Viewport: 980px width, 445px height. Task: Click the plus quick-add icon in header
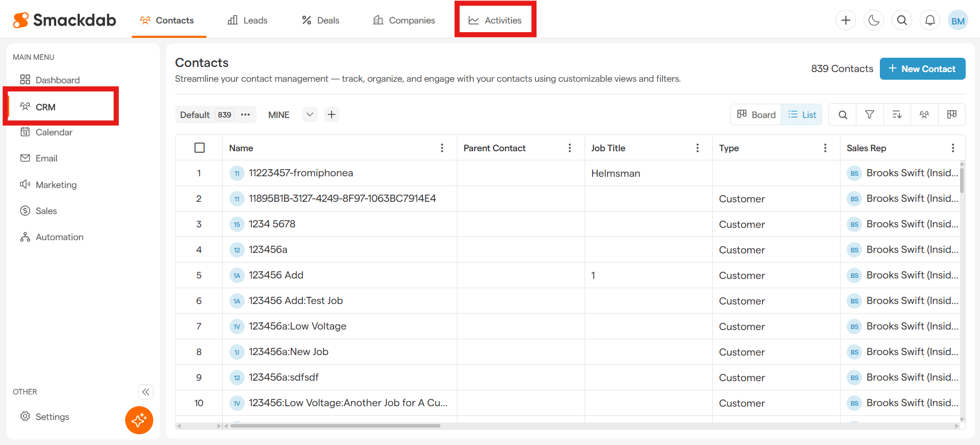click(x=846, y=20)
